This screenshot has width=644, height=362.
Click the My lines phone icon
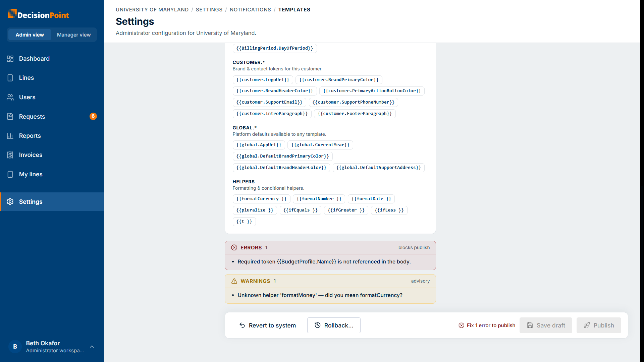point(10,174)
